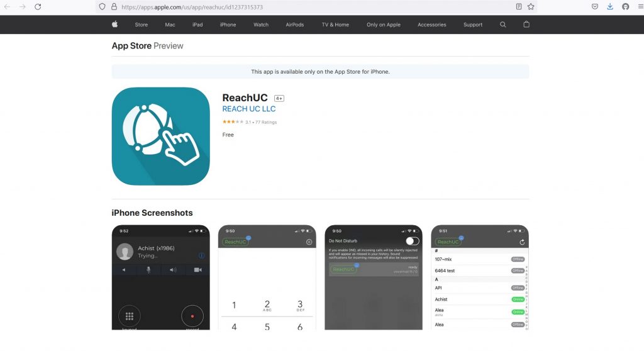This screenshot has width=644, height=351.
Task: Click the microphone mute icon in call screenshot
Action: tap(148, 270)
